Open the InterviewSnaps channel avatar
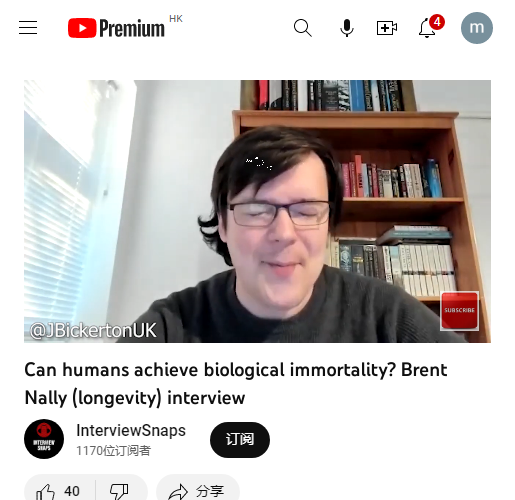The width and height of the screenshot is (515, 500). [x=44, y=439]
